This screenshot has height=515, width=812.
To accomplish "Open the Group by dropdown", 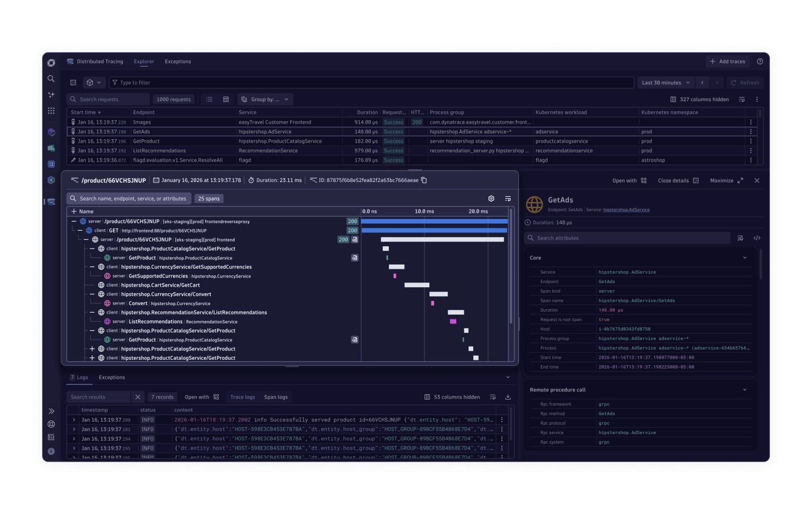I will (x=265, y=99).
